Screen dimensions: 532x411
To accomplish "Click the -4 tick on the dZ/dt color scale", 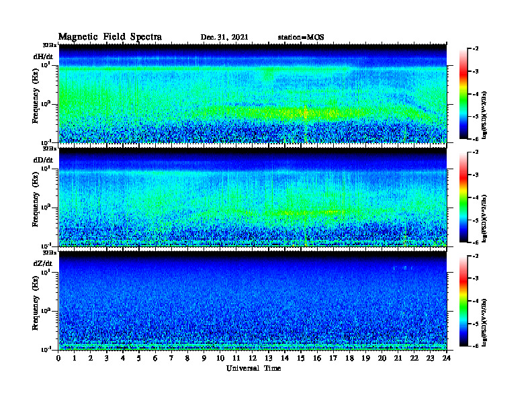I will coord(476,301).
